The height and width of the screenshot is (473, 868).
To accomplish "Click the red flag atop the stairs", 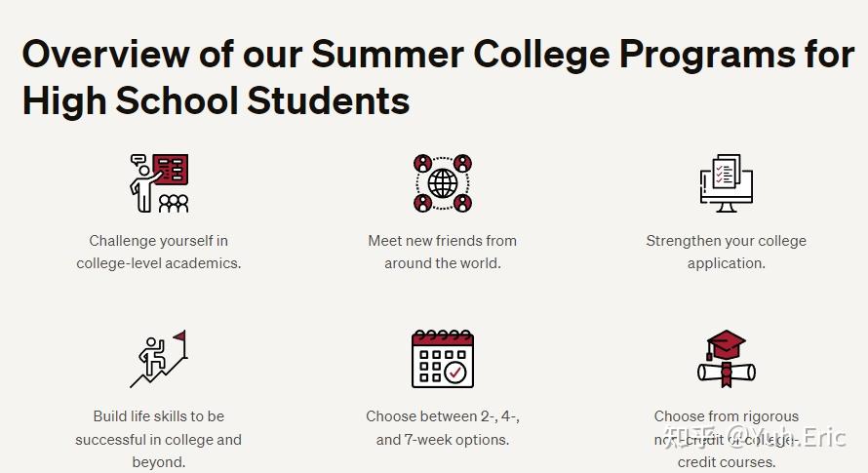I will [x=179, y=337].
